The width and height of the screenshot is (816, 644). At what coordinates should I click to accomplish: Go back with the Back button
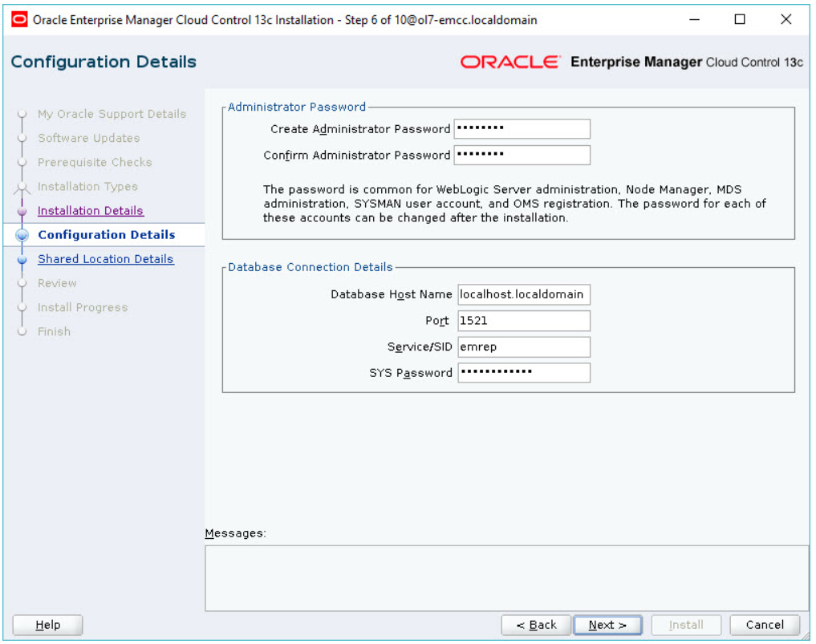pyautogui.click(x=536, y=625)
